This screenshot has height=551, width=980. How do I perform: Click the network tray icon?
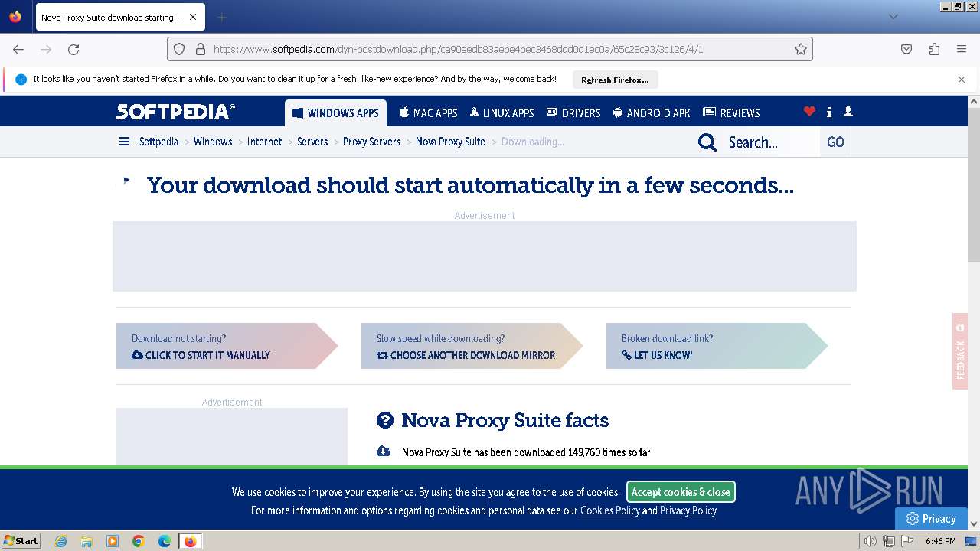(x=888, y=541)
